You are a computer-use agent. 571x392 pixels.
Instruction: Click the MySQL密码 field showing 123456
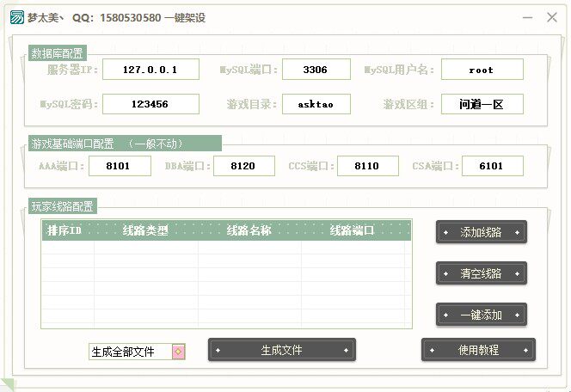[x=150, y=104]
